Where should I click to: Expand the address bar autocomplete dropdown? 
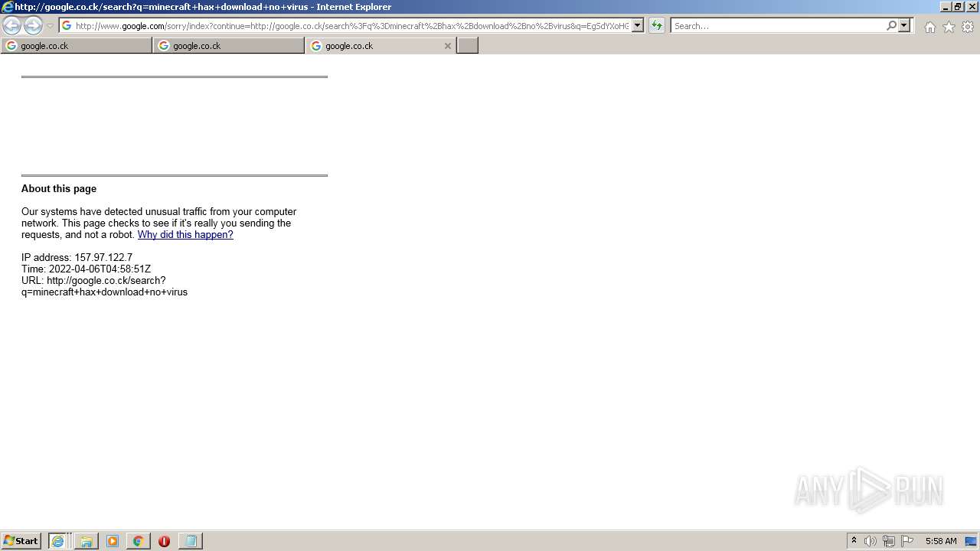(x=637, y=26)
